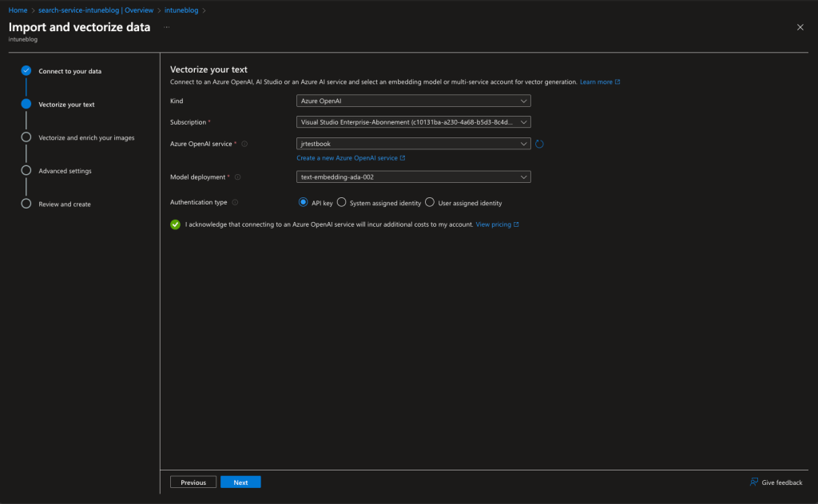Click the completed checkmark for Connect to your data
Screen dimensions: 818x504
click(26, 71)
